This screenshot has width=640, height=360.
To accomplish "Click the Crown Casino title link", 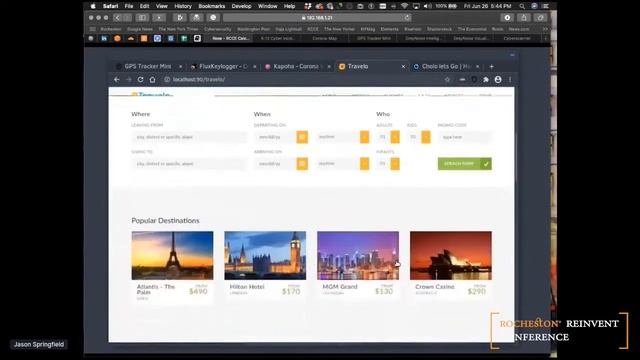I will click(x=435, y=287).
